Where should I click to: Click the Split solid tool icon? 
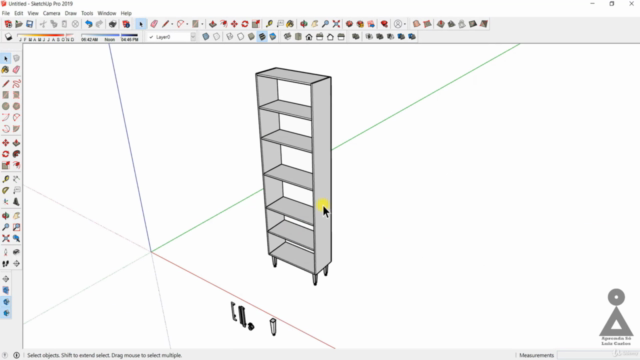click(412, 37)
